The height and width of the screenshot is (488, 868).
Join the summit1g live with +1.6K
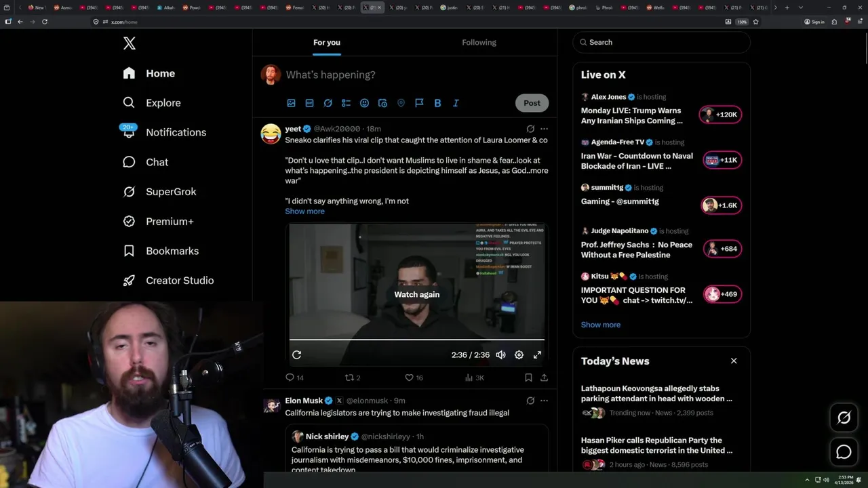tap(721, 205)
